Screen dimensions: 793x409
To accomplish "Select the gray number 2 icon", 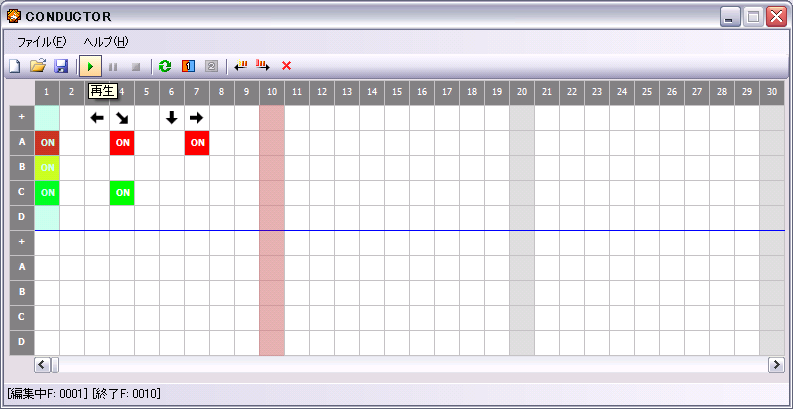I will point(211,66).
